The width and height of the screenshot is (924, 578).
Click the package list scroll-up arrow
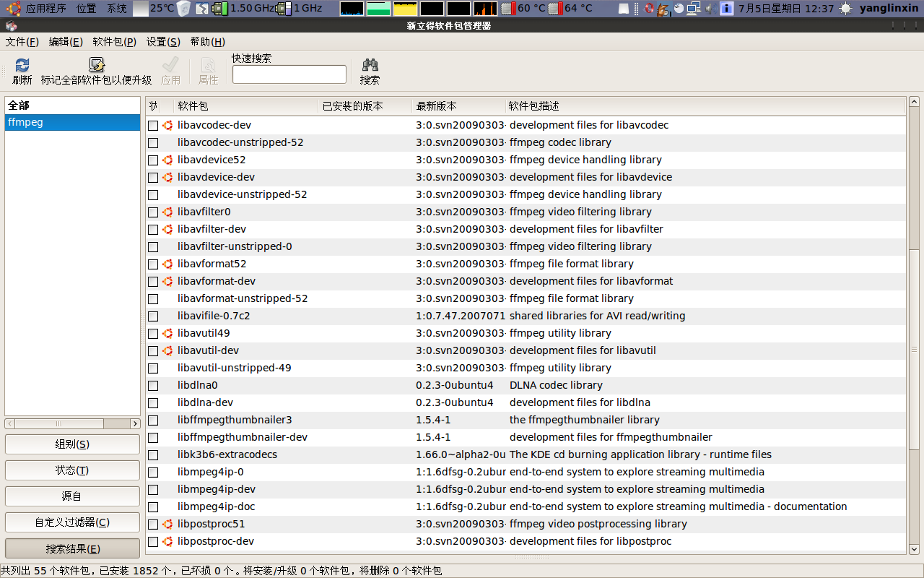coord(914,102)
